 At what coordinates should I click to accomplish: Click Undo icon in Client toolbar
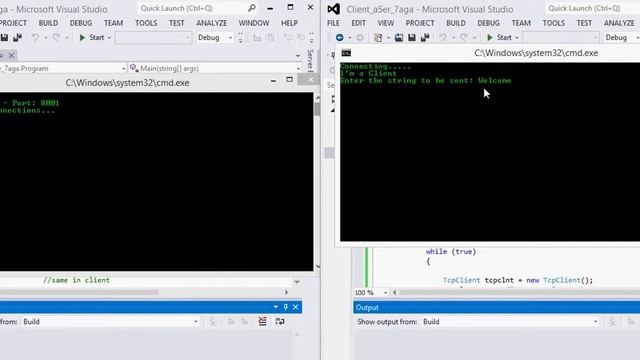(x=442, y=38)
